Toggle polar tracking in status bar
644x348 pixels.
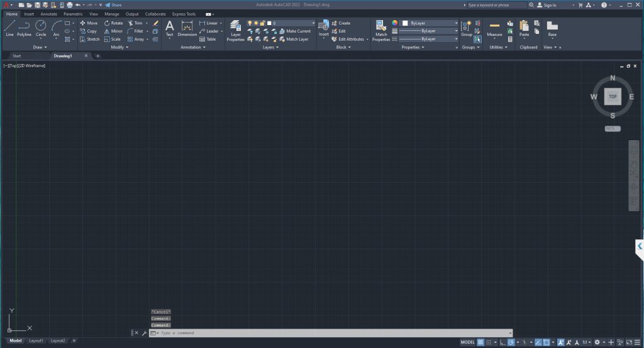pos(511,342)
